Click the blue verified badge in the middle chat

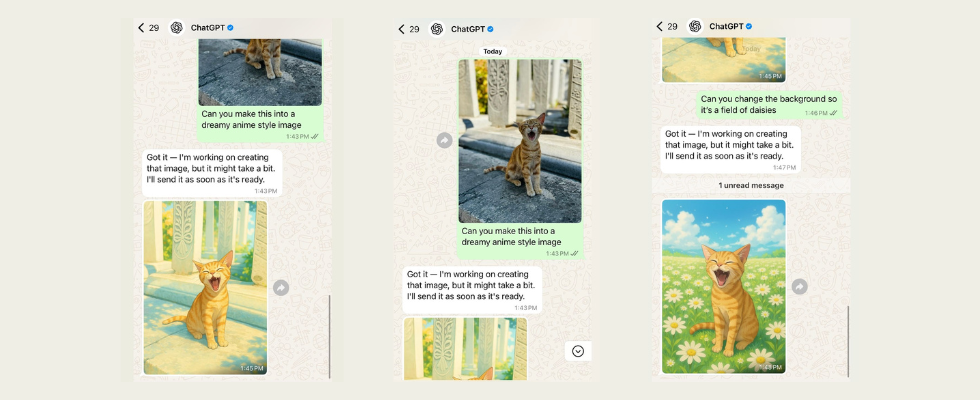tap(490, 29)
